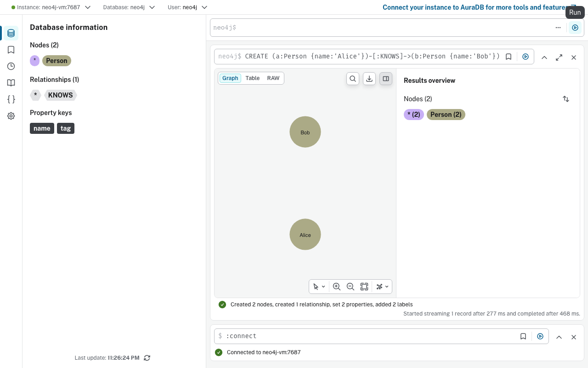Image resolution: width=588 pixels, height=368 pixels.
Task: Select the Results overview heading
Action: click(x=430, y=80)
